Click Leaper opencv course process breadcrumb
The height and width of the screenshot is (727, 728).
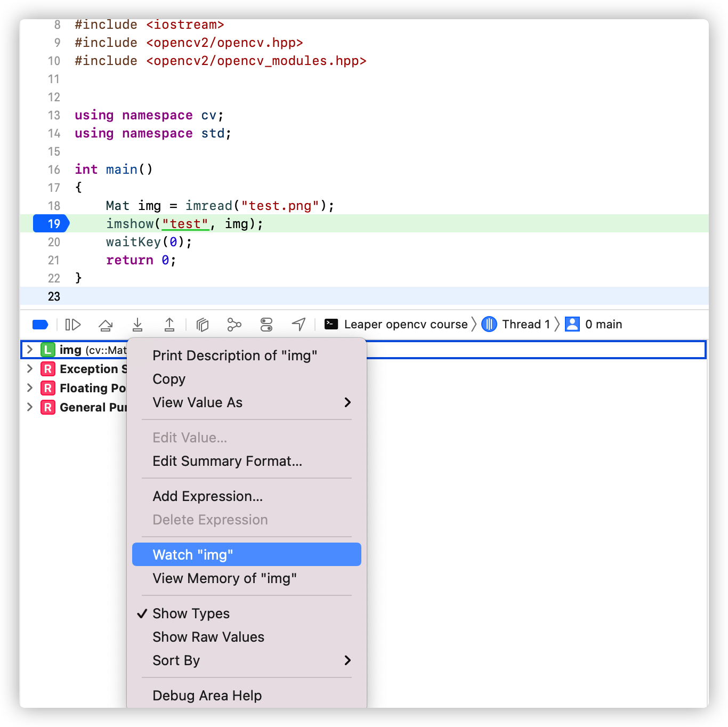[405, 325]
